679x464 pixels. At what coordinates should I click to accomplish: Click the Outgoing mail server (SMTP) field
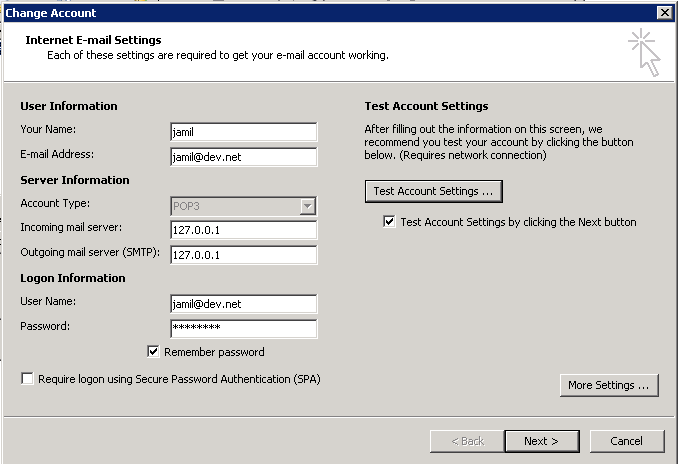[x=243, y=255]
